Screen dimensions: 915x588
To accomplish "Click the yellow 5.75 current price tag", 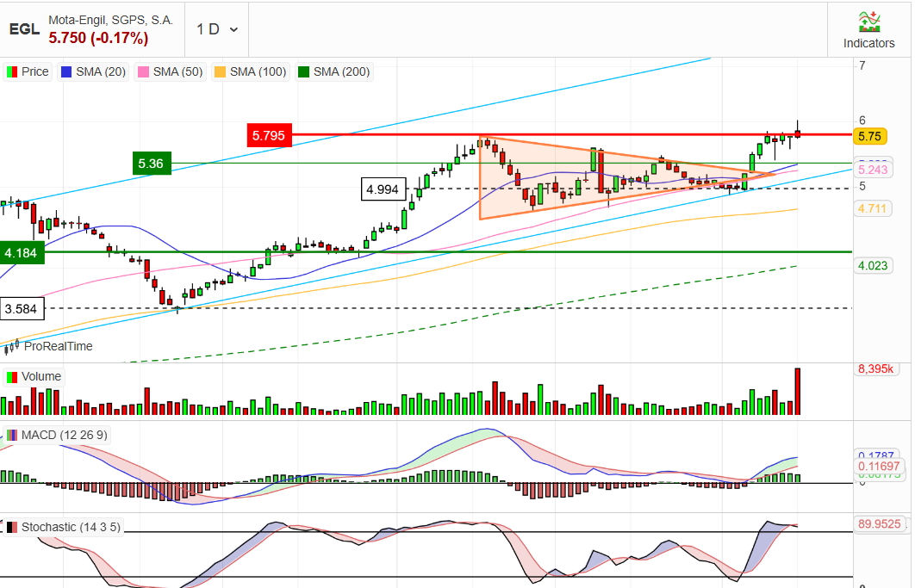I will point(870,136).
